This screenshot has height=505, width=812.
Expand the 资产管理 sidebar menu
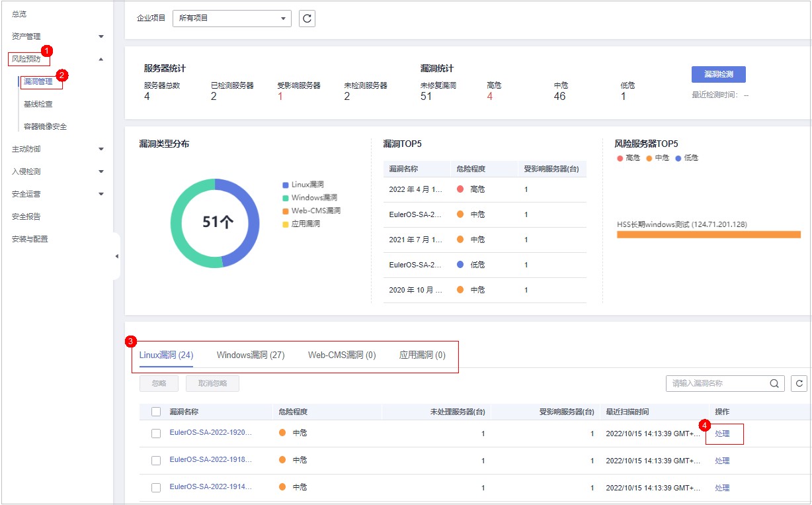tap(56, 36)
